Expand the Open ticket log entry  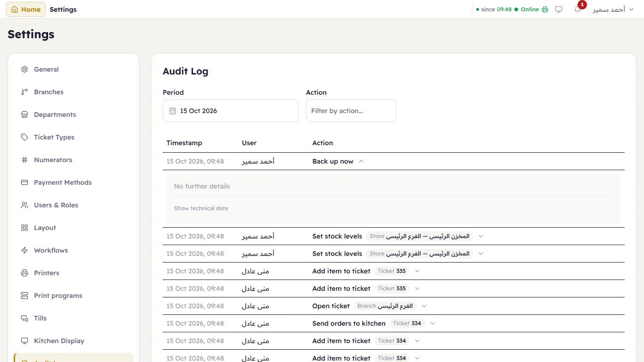(424, 306)
